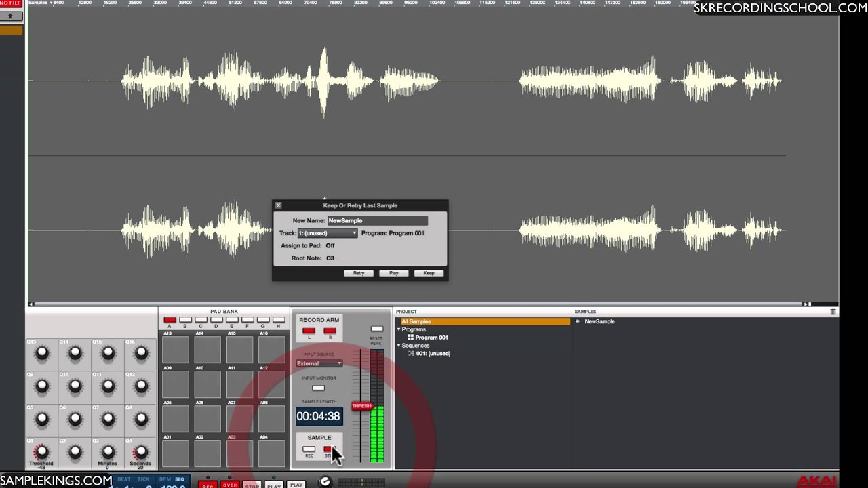Click the Q6 knob
This screenshot has height=488, width=868.
(x=75, y=419)
